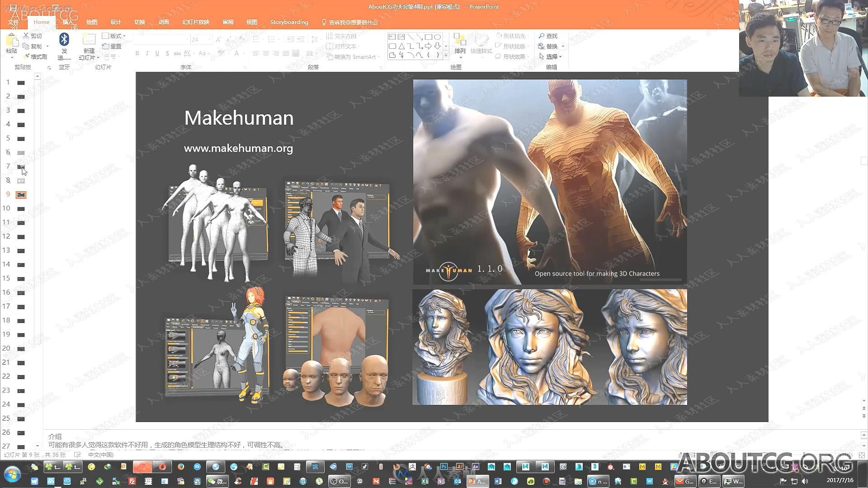Open After Effects from the taskbar
The image size is (868, 488).
(x=475, y=467)
